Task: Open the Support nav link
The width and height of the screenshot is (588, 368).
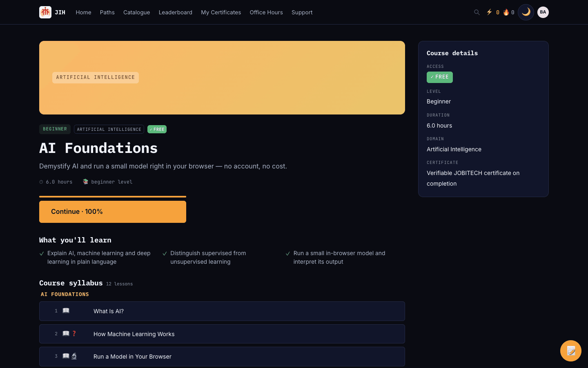Action: pos(302,12)
